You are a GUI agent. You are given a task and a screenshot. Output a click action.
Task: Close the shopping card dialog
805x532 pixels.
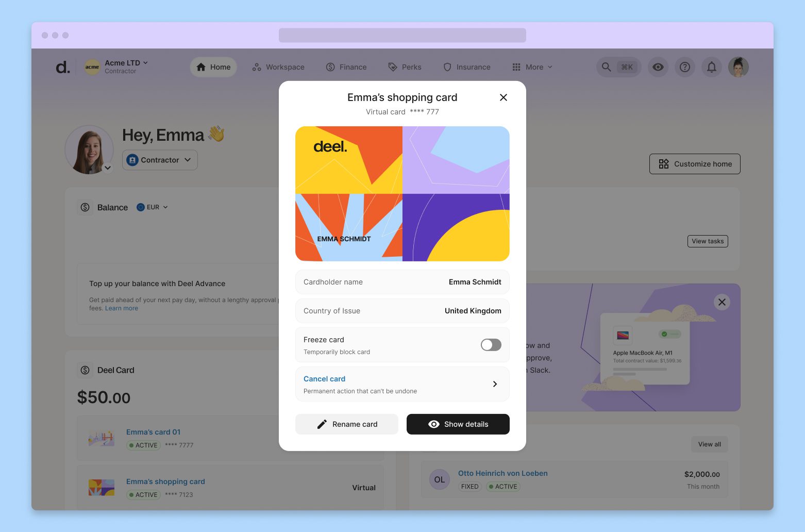coord(504,97)
